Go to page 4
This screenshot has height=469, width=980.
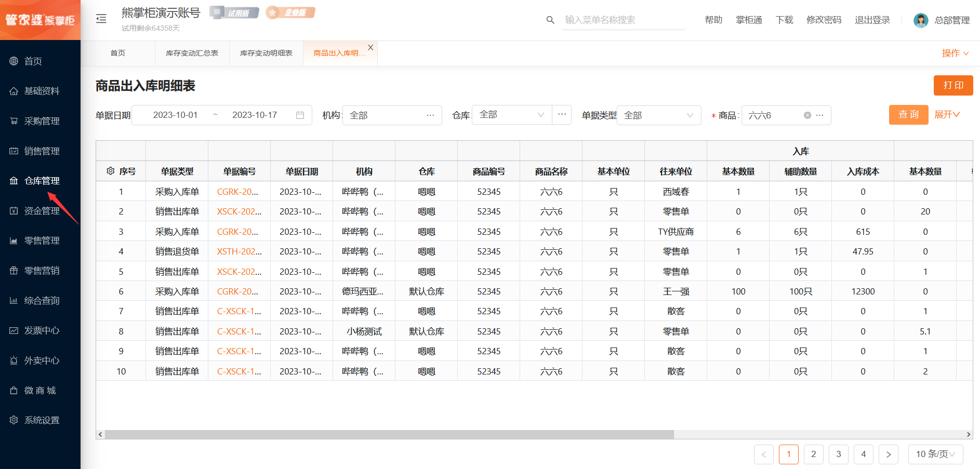click(x=863, y=454)
